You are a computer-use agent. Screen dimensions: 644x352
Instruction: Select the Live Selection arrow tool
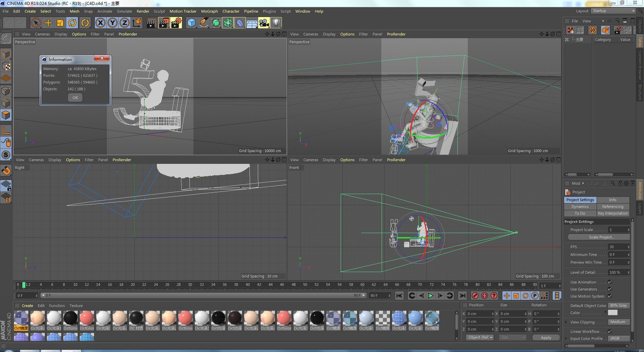[x=36, y=23]
